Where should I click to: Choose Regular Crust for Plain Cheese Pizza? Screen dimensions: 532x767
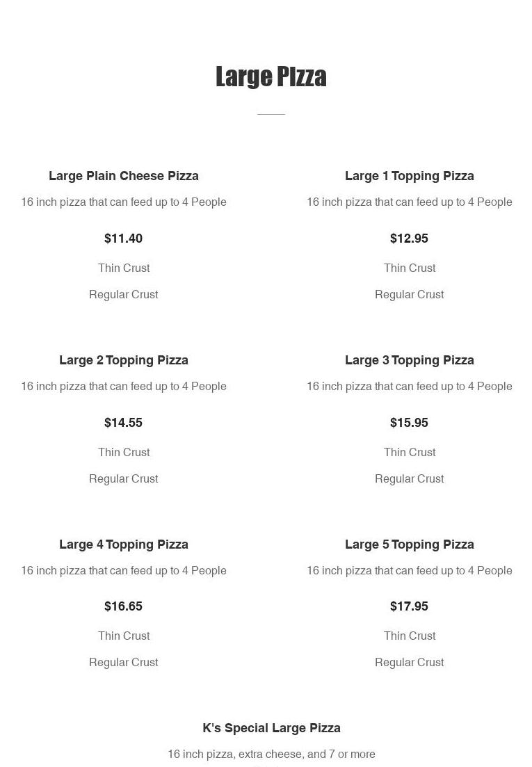tap(124, 294)
